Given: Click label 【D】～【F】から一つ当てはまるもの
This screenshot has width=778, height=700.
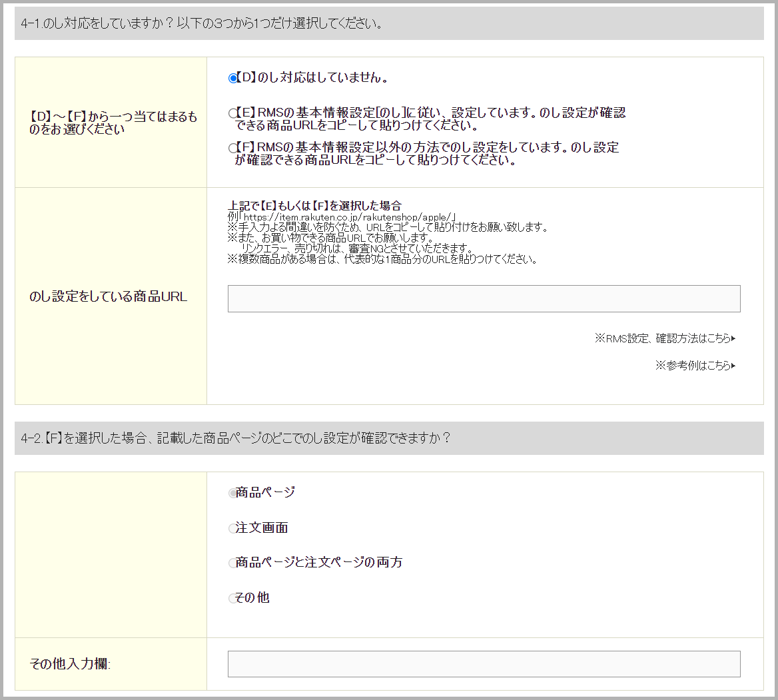Looking at the screenshot, I should click(x=113, y=123).
